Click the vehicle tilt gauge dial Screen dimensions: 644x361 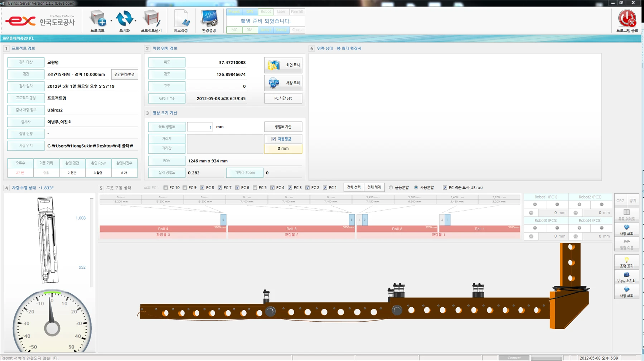tap(52, 322)
